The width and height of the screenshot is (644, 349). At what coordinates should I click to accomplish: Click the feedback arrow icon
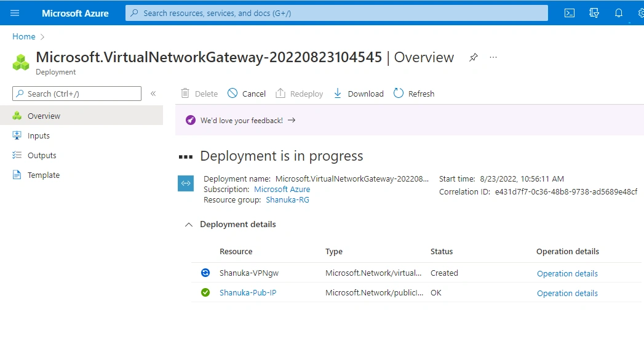292,120
